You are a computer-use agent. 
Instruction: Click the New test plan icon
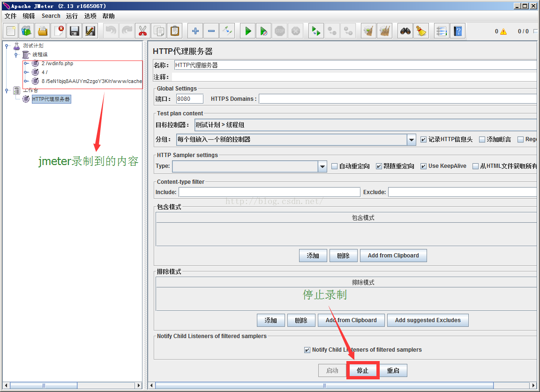point(11,31)
